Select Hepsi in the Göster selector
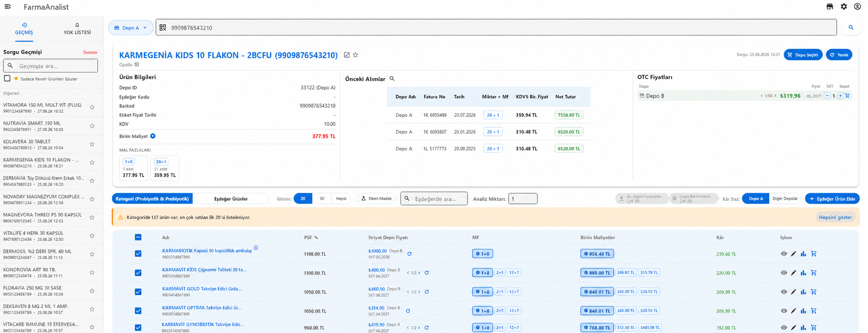 pyautogui.click(x=341, y=199)
